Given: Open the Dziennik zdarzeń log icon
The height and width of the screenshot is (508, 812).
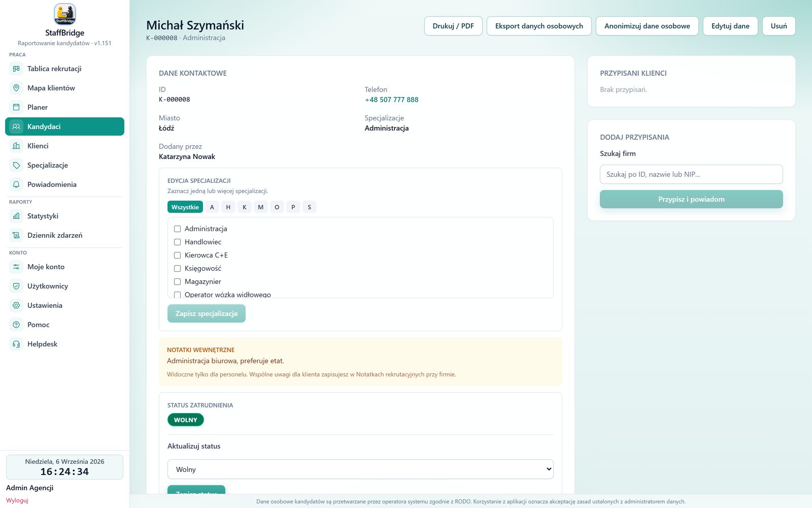Looking at the screenshot, I should pos(16,235).
